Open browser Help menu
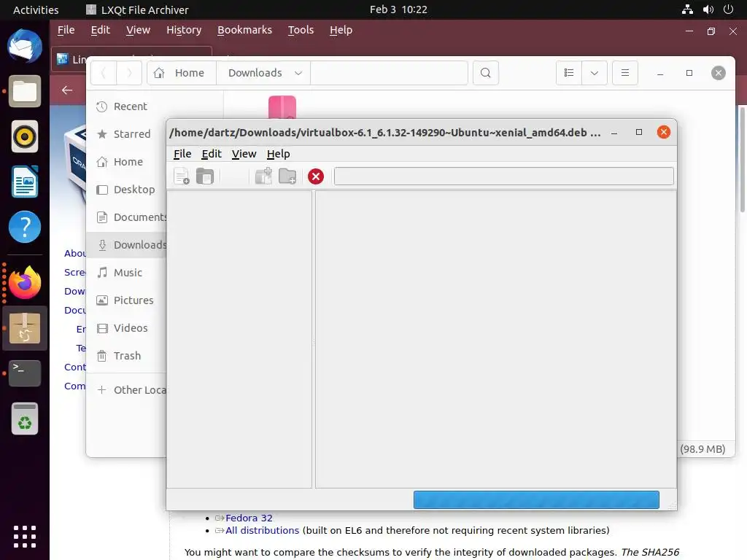Image resolution: width=747 pixels, height=560 pixels. (x=341, y=30)
